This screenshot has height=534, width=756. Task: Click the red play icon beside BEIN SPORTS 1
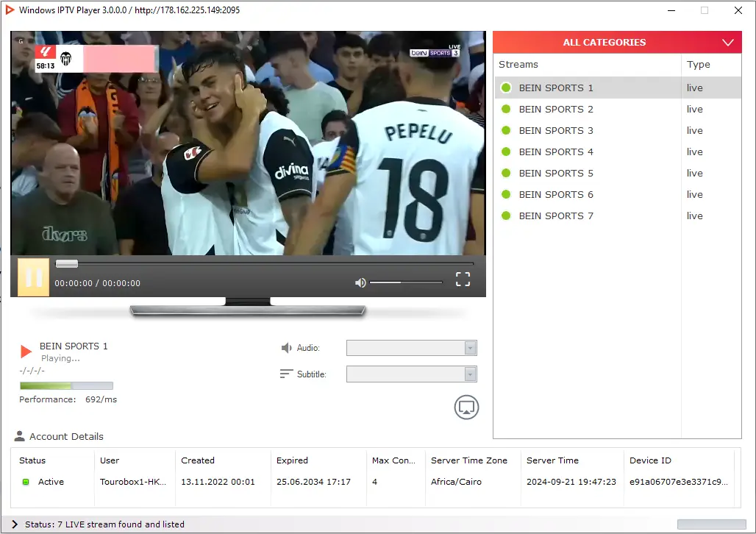point(26,352)
